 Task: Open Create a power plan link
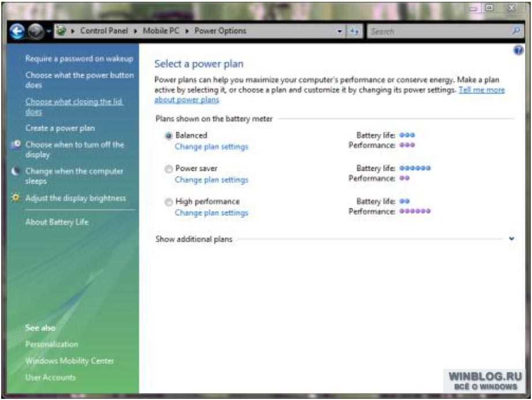[60, 128]
